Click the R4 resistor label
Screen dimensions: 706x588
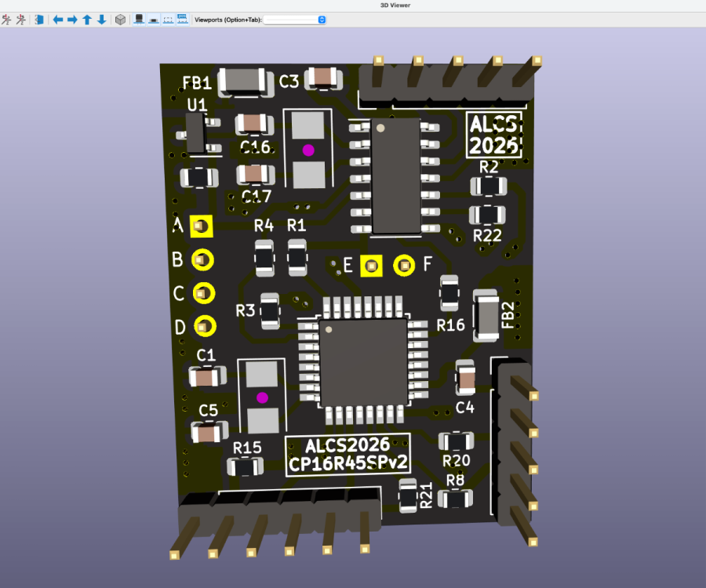coord(264,225)
